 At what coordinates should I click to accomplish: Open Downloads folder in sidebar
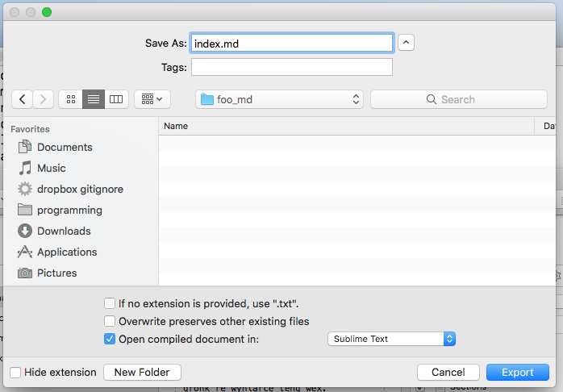pos(63,231)
